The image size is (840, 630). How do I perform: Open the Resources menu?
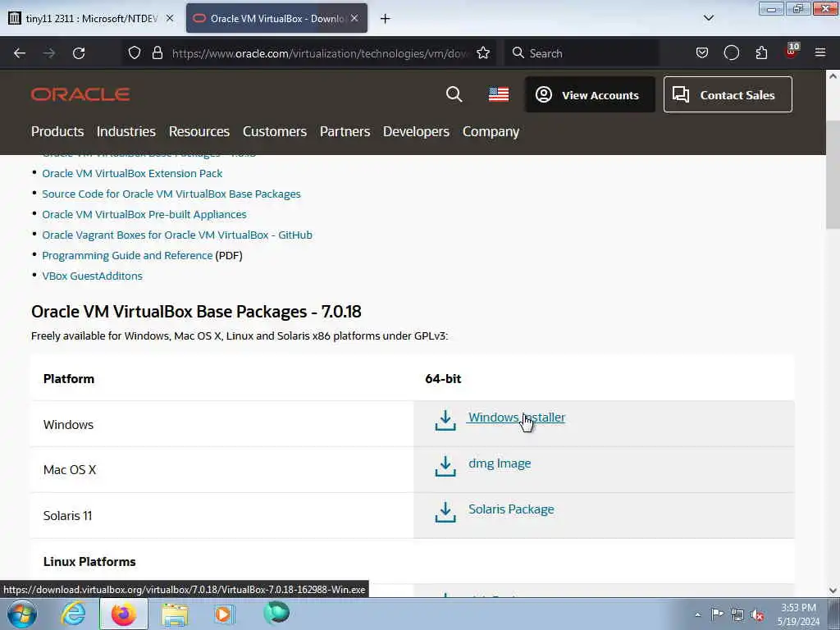[x=199, y=131]
